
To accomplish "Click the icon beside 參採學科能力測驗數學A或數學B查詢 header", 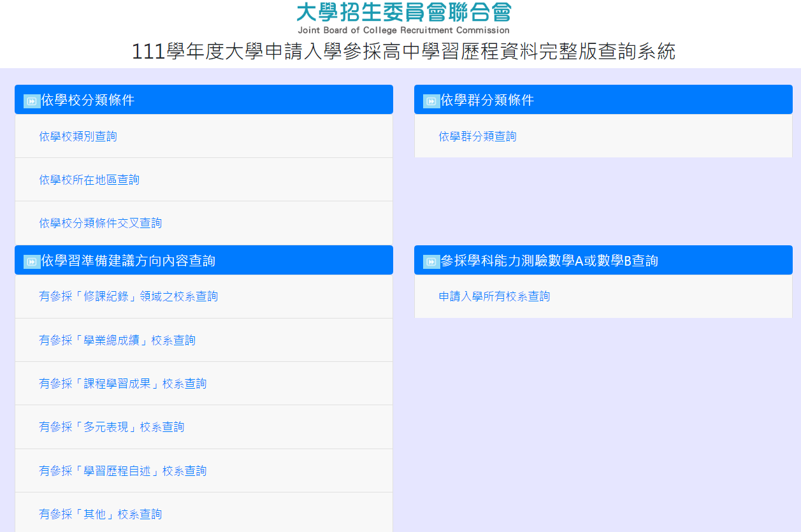I will [x=431, y=261].
